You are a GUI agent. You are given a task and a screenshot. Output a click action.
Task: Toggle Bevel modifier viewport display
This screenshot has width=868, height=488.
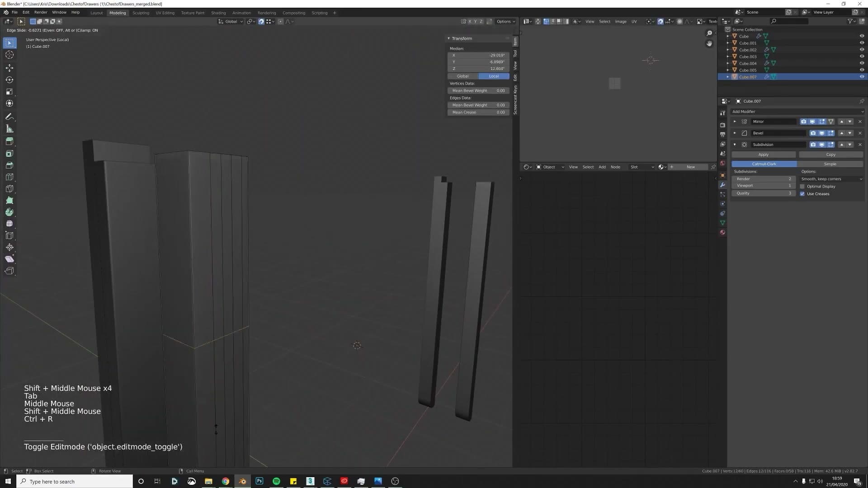pyautogui.click(x=821, y=133)
